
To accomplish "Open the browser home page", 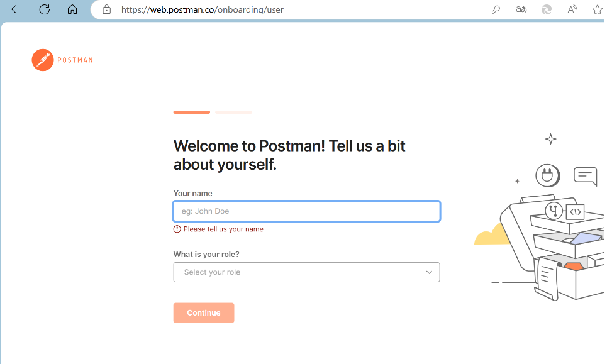I will tap(72, 9).
